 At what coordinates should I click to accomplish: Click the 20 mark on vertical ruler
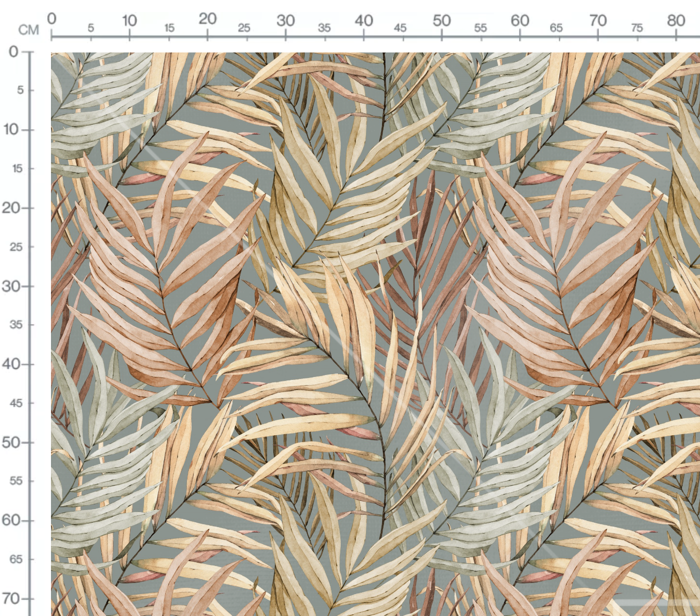pos(11,208)
